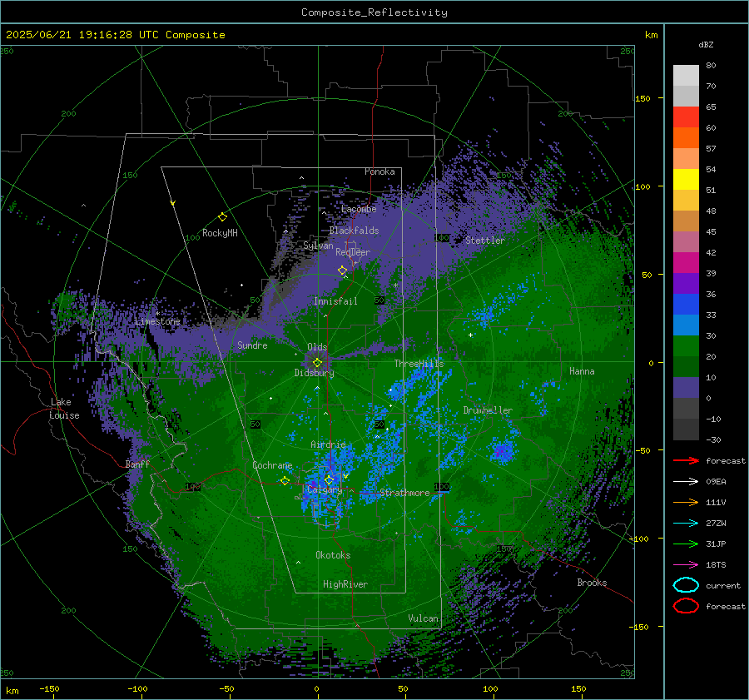Click the RockyMH label
The image size is (749, 700).
tap(220, 233)
